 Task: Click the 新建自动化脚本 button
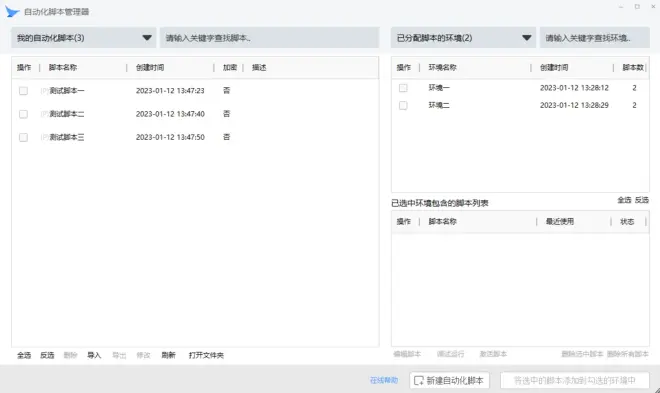tap(449, 380)
